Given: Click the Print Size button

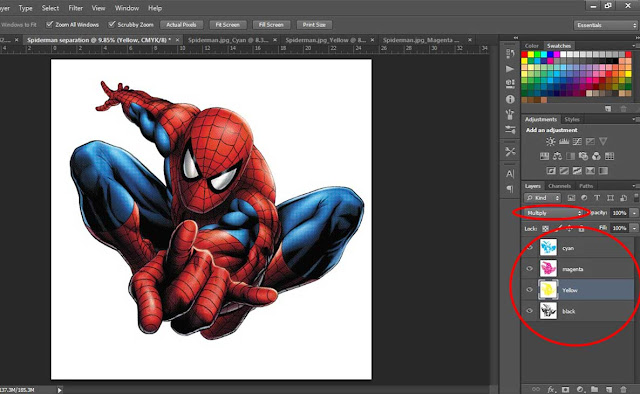Looking at the screenshot, I should click(314, 24).
